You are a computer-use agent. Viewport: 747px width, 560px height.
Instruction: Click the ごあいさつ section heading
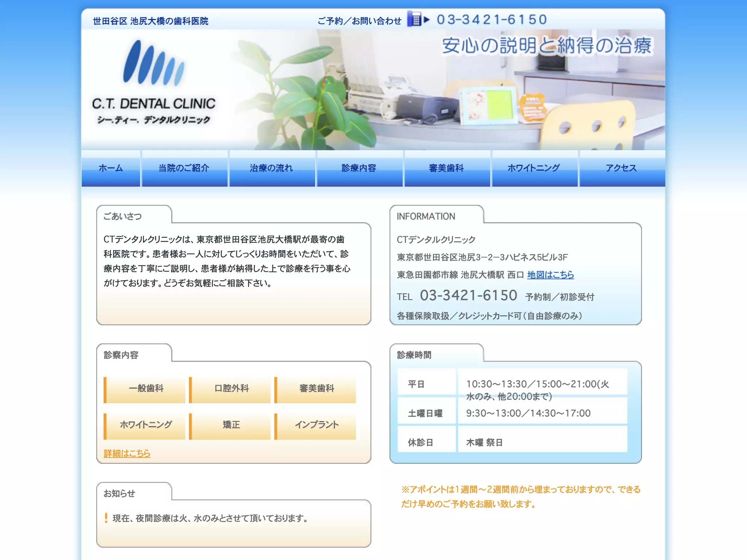(x=123, y=216)
